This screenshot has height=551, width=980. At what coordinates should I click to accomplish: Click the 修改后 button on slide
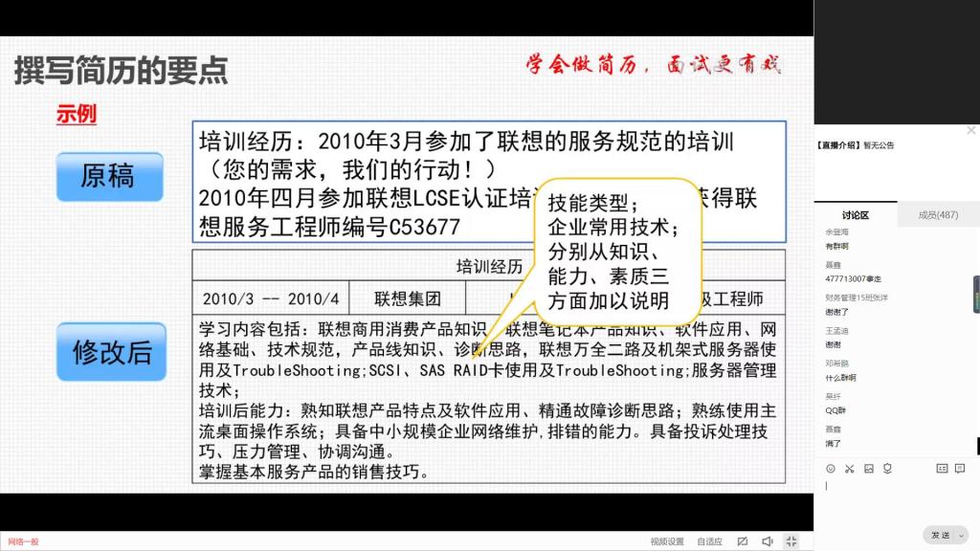pyautogui.click(x=110, y=351)
